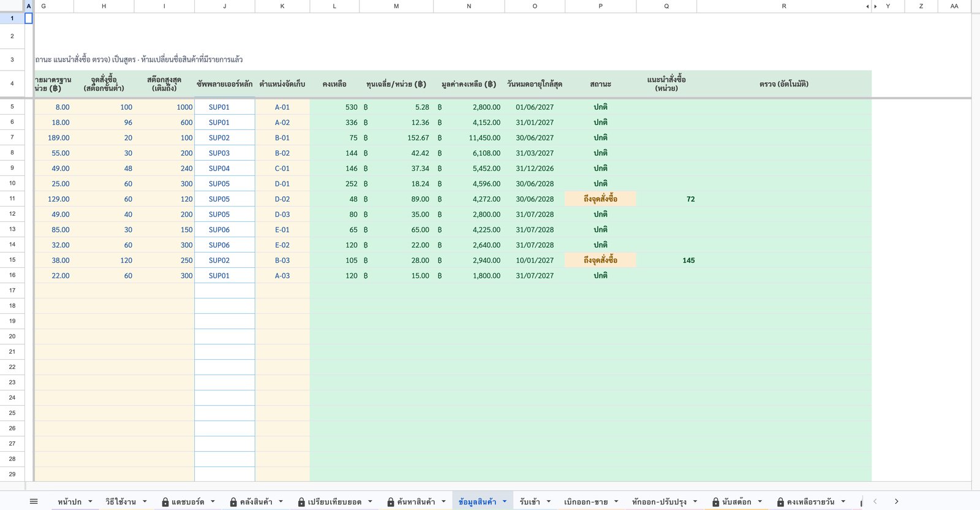Open dropdown arrow of คลังสินค้า sheet tab
This screenshot has height=510, width=980.
[x=281, y=501]
